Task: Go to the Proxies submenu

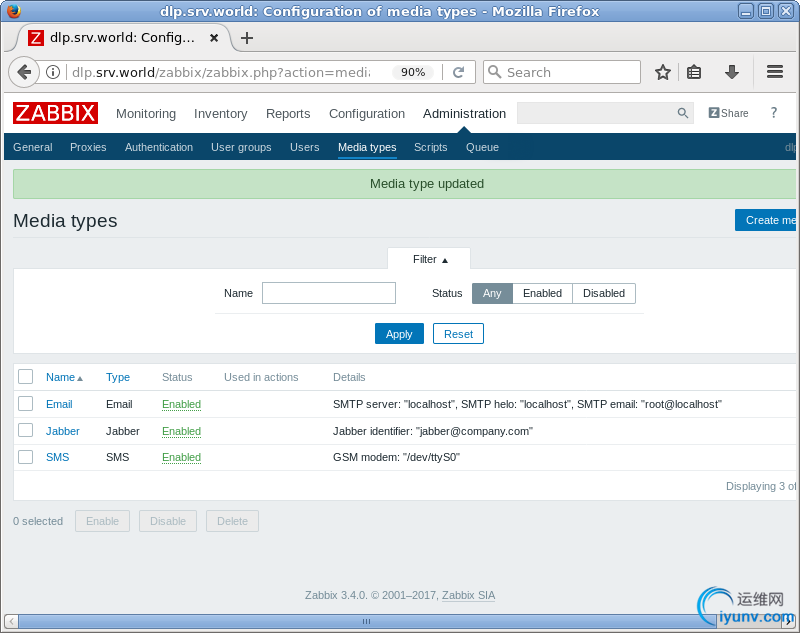Action: 88,147
